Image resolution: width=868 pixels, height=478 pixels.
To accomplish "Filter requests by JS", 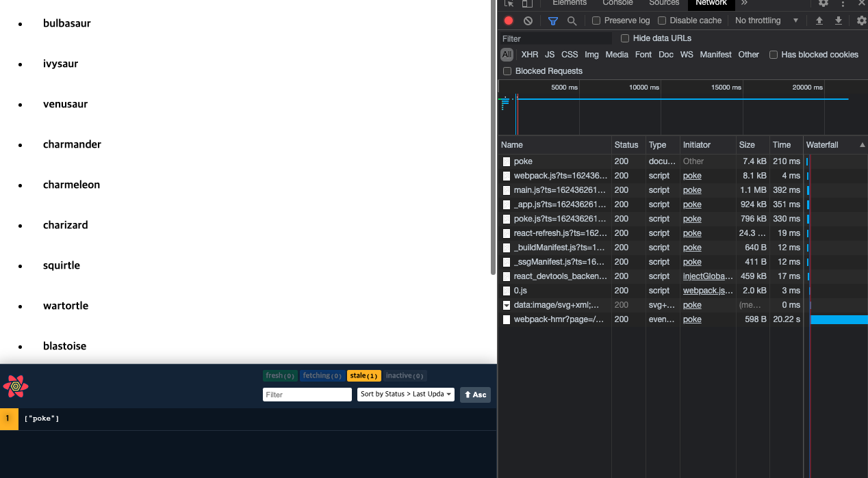I will pyautogui.click(x=550, y=55).
